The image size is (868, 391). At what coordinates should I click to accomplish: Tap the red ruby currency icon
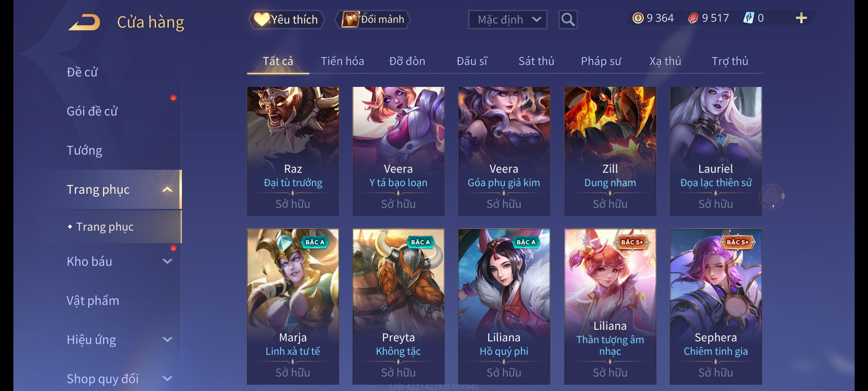pyautogui.click(x=693, y=18)
